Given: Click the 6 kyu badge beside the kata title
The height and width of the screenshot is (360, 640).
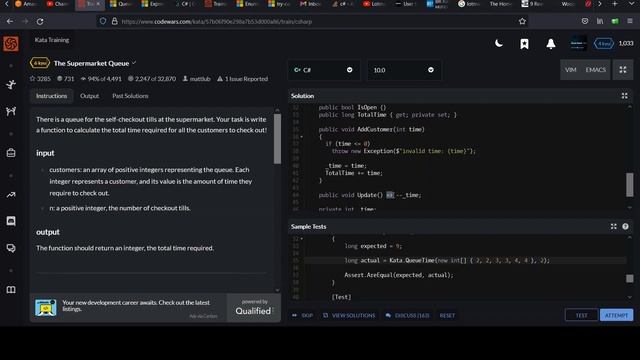Looking at the screenshot, I should 40,63.
